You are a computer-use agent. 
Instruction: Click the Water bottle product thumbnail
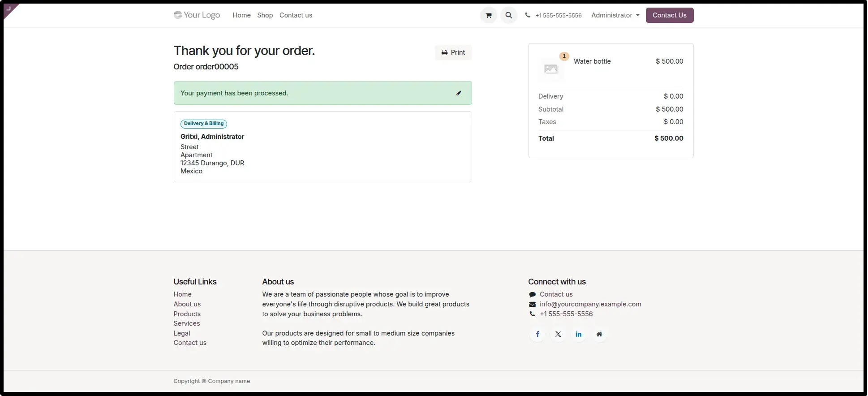(551, 69)
